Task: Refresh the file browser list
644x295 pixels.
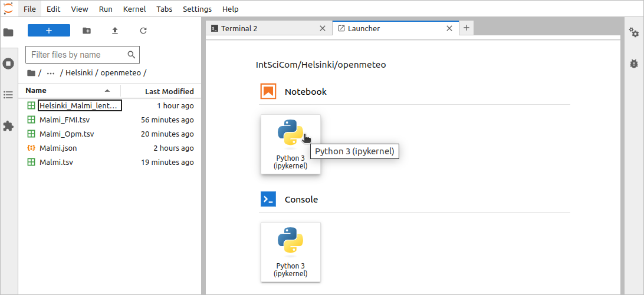Action: pos(143,31)
